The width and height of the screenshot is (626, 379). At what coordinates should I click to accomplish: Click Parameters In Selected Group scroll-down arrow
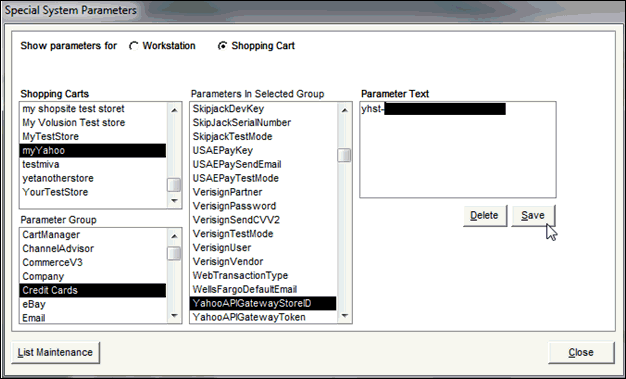[x=345, y=316]
